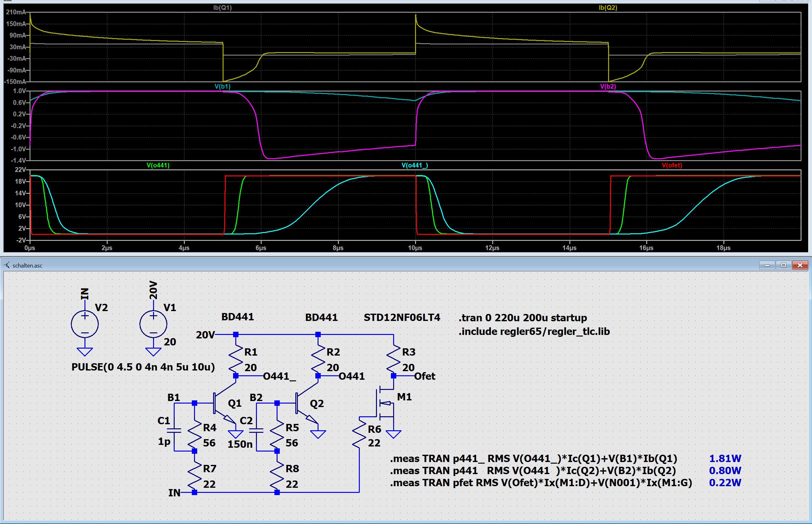Click the M1 MOSFET symbol
Screen dimensions: 812x524
coord(384,404)
